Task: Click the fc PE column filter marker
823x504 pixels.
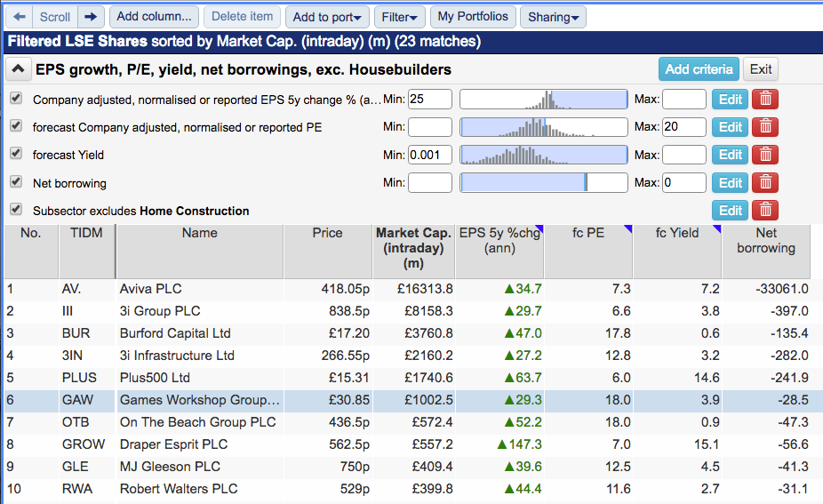Action: coord(627,228)
